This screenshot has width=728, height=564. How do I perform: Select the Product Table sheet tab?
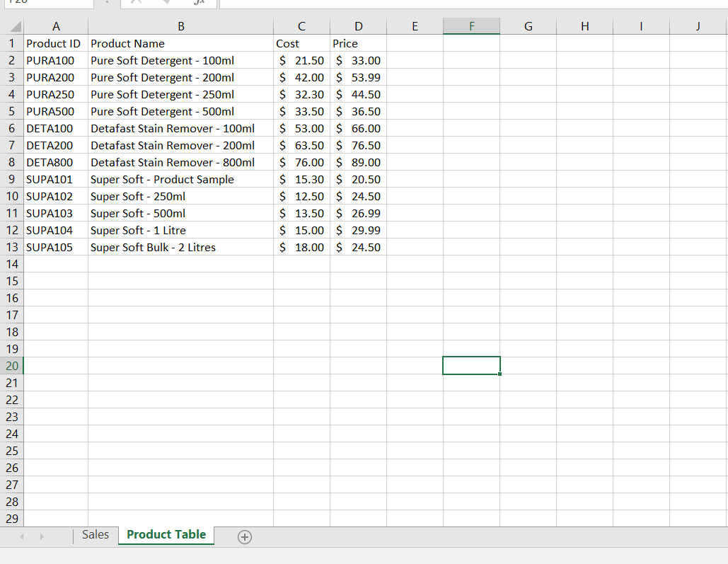[x=166, y=535]
